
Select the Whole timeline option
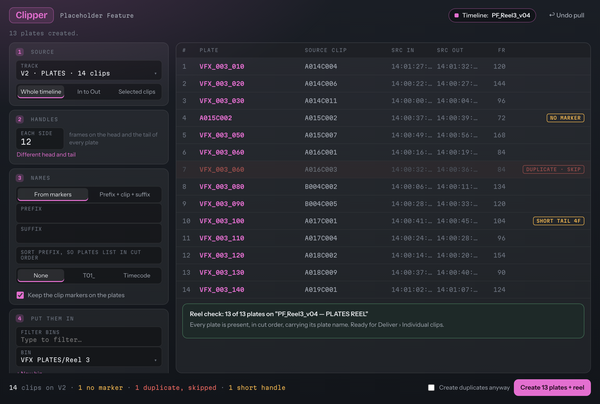[41, 92]
